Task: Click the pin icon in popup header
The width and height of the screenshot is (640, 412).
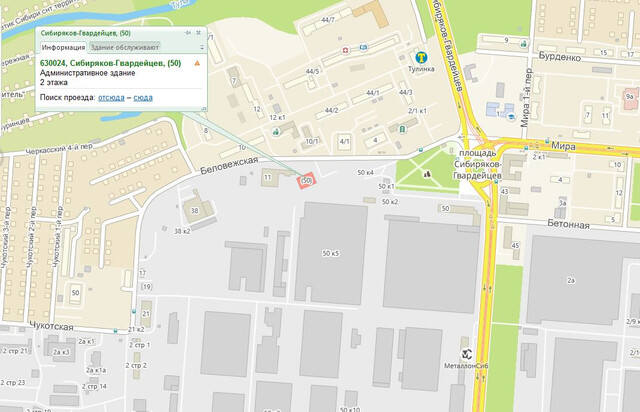Action: click(188, 33)
